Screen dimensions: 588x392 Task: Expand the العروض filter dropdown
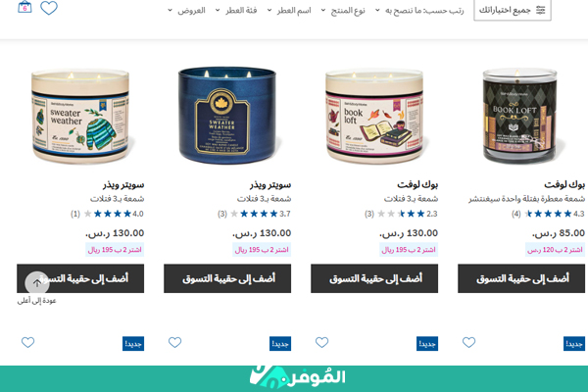tap(186, 11)
